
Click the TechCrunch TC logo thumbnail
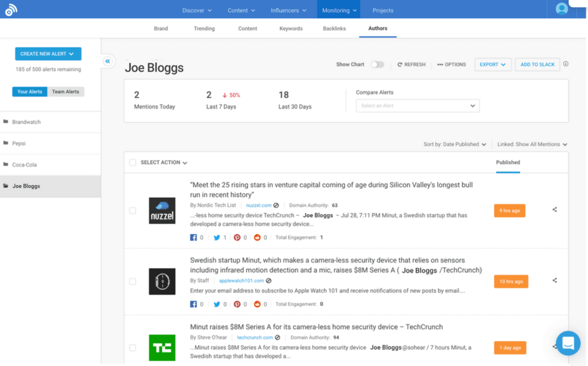point(162,348)
